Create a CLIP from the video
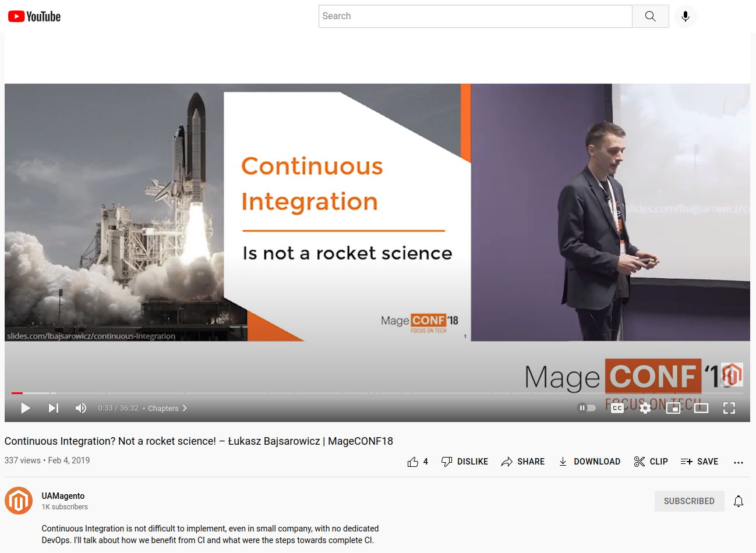This screenshot has height=553, width=756. pyautogui.click(x=651, y=462)
